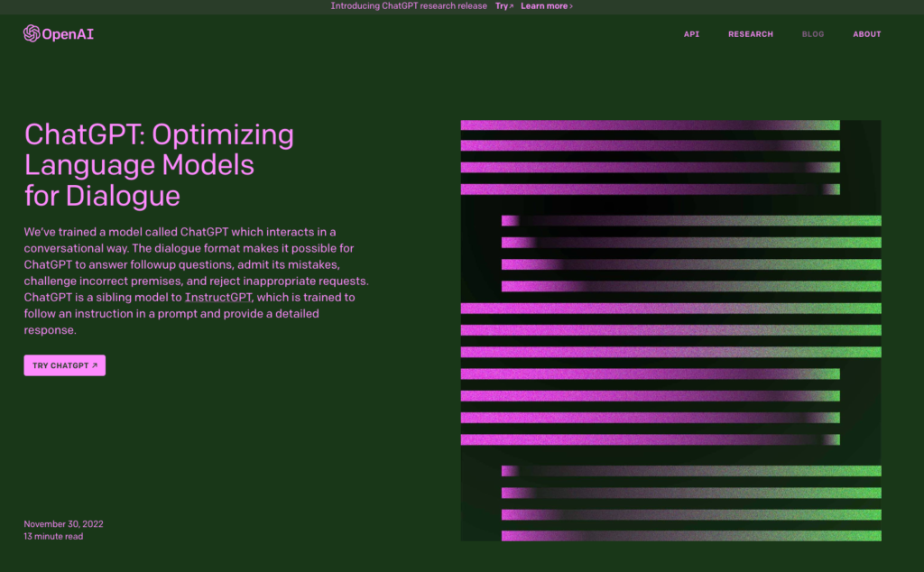The image size is (924, 572).
Task: Click the 'ChatGPT: Optimizing Language Models' headline
Action: [159, 165]
